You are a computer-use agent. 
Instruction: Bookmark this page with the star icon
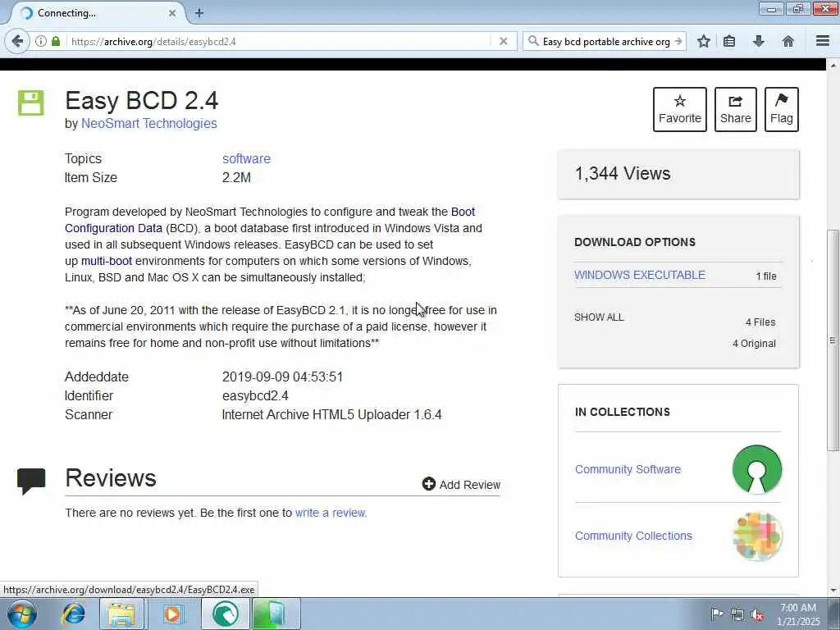[703, 41]
